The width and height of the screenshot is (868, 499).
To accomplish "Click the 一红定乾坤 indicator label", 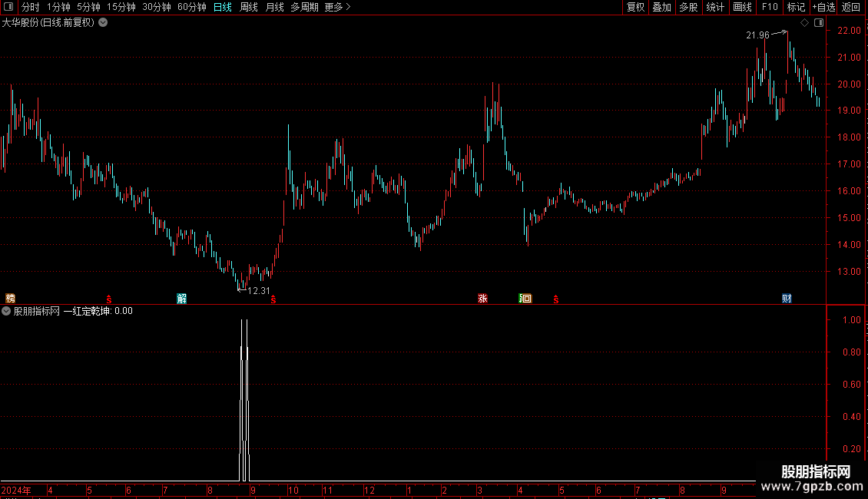I will 86,311.
